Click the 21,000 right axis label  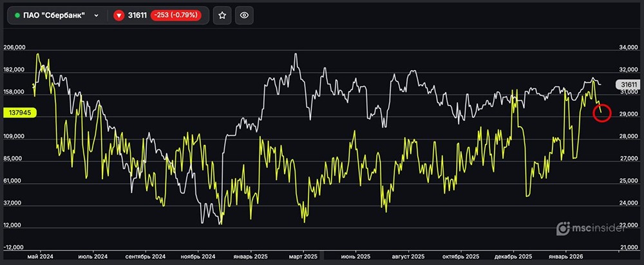tap(629, 248)
